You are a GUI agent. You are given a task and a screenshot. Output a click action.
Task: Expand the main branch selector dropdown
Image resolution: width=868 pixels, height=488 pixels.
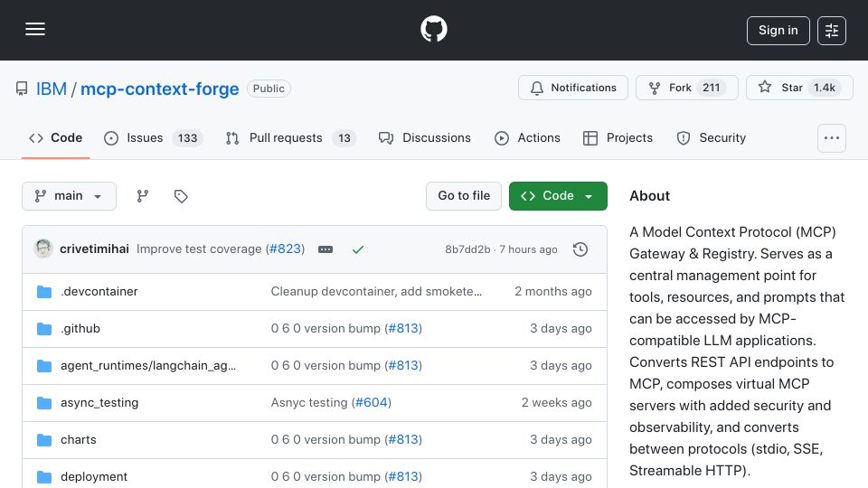tap(70, 196)
